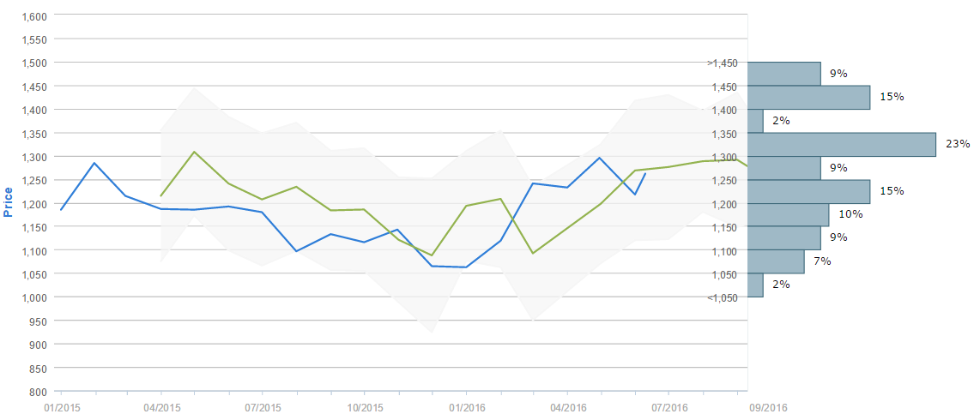Click the 01/2016 x-axis date label

pos(467,407)
